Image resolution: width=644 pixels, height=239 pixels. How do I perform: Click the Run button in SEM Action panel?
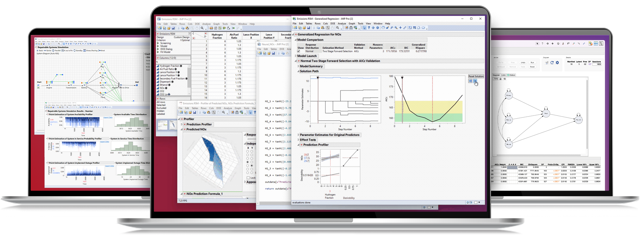pos(532,62)
